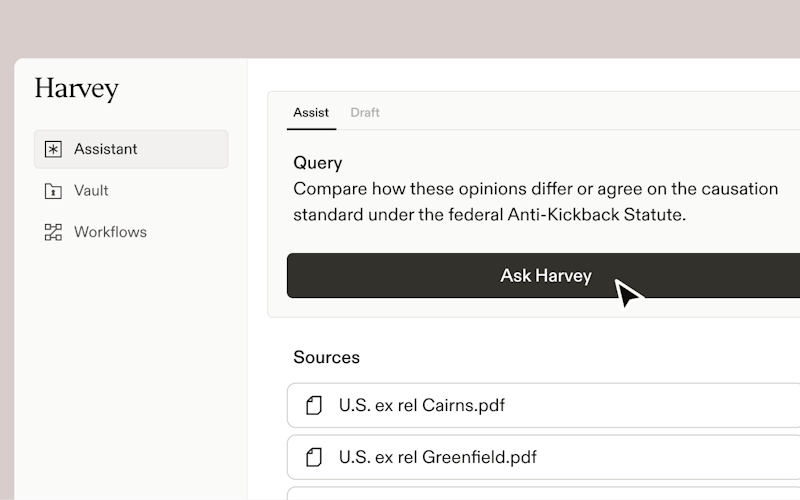Click the Sources heading
800x500 pixels.
[326, 357]
